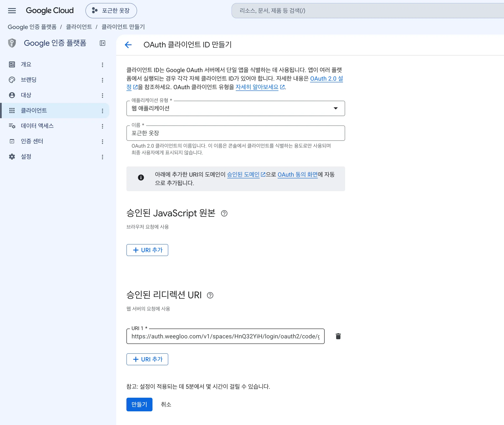Open the 포근한 옷장 project picker
Viewport: 504px width, 425px height.
(x=111, y=11)
